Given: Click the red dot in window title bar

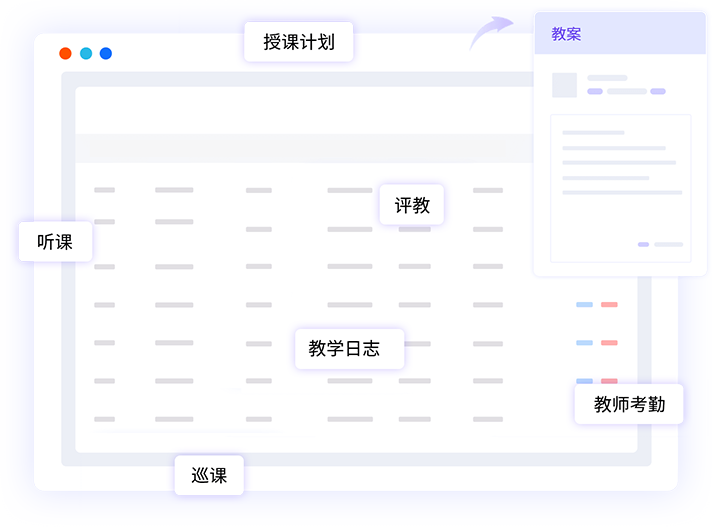Looking at the screenshot, I should coord(65,53).
